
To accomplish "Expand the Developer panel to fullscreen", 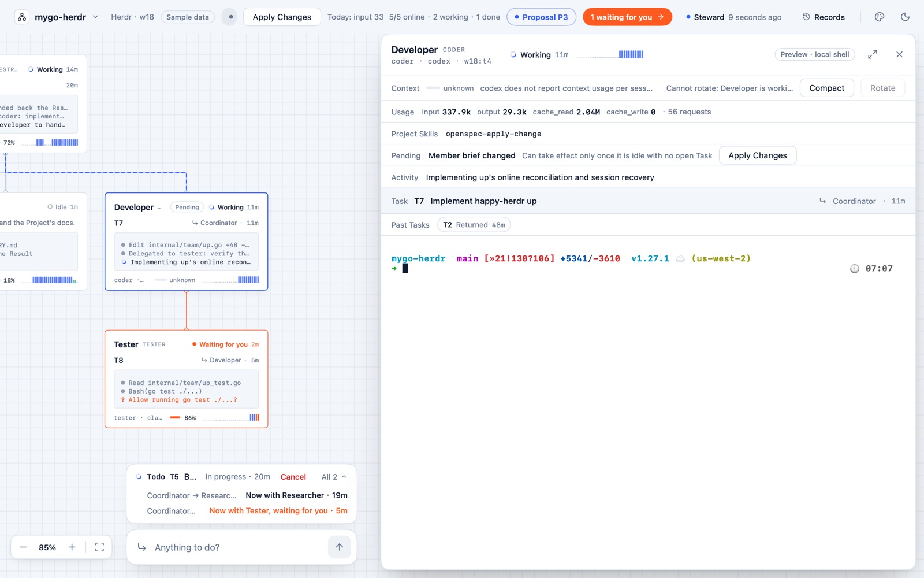I will [x=873, y=54].
